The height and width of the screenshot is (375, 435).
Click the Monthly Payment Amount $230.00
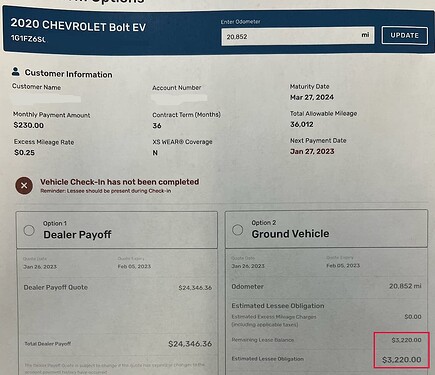29,125
